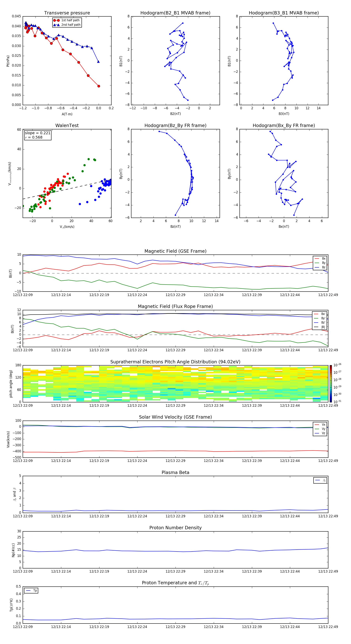The width and height of the screenshot is (351, 644).
Task: Click the "pitch angle (deg)" y-axis label
Action: pyautogui.click(x=11, y=384)
